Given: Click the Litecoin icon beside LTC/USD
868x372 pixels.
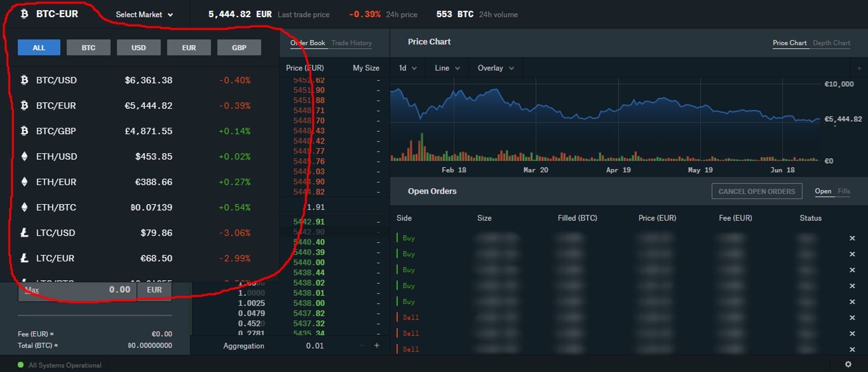Looking at the screenshot, I should (24, 233).
